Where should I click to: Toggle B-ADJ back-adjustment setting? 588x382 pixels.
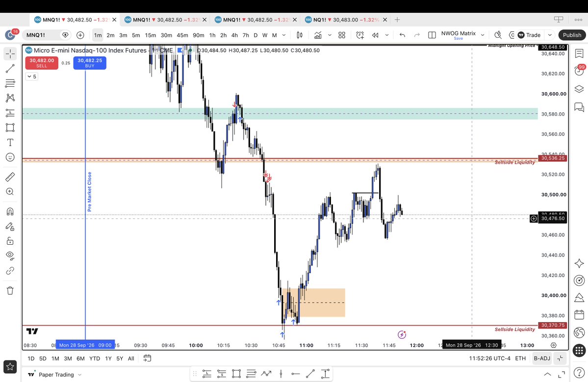tap(542, 358)
